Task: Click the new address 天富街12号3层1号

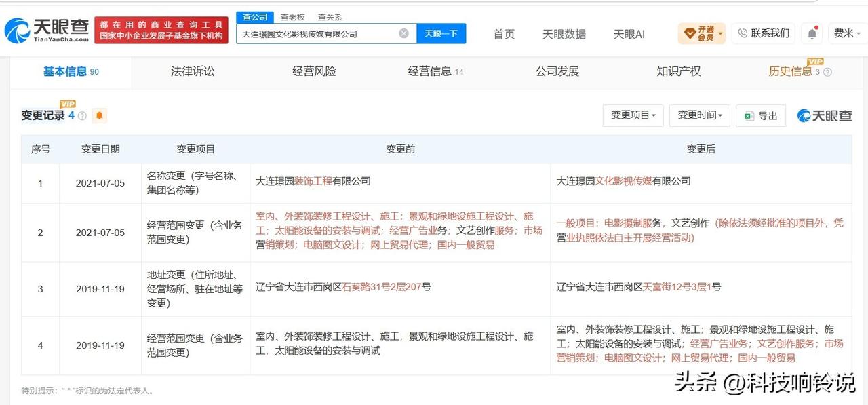Action: point(682,287)
